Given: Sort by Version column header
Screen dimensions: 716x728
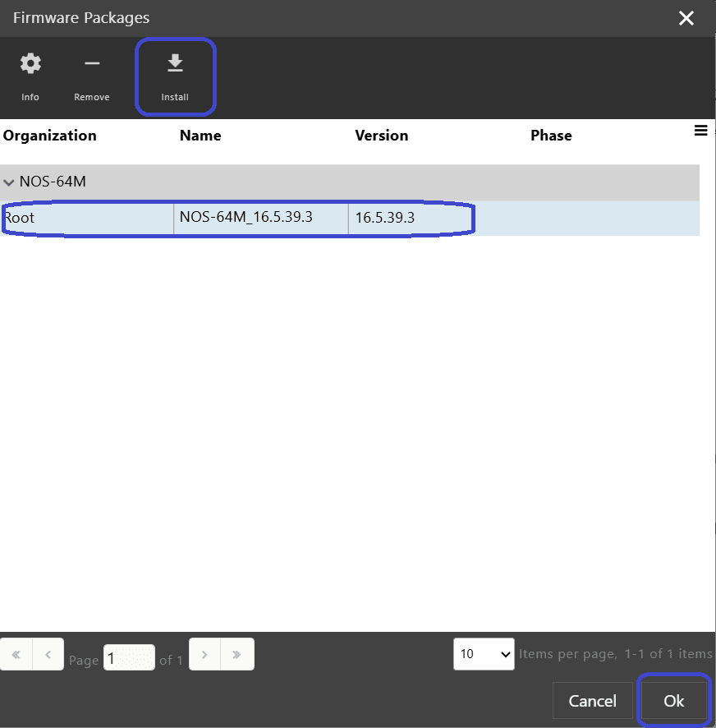Looking at the screenshot, I should [x=381, y=136].
